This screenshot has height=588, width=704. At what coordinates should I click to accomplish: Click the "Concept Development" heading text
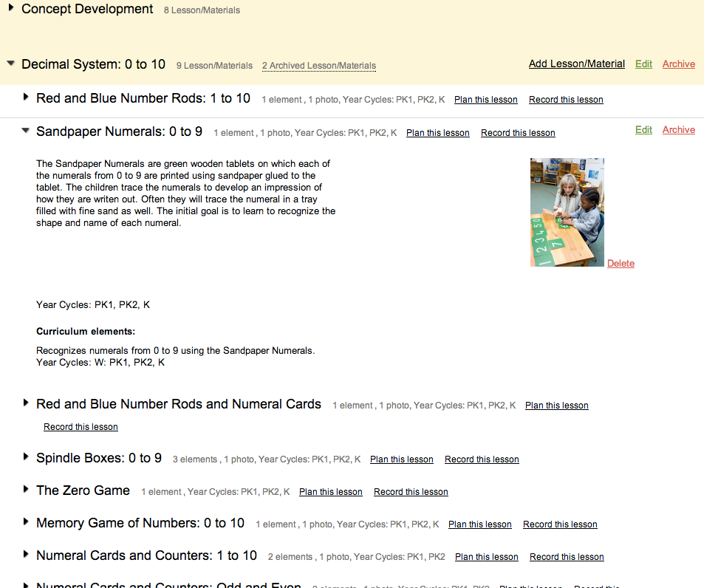(x=87, y=9)
